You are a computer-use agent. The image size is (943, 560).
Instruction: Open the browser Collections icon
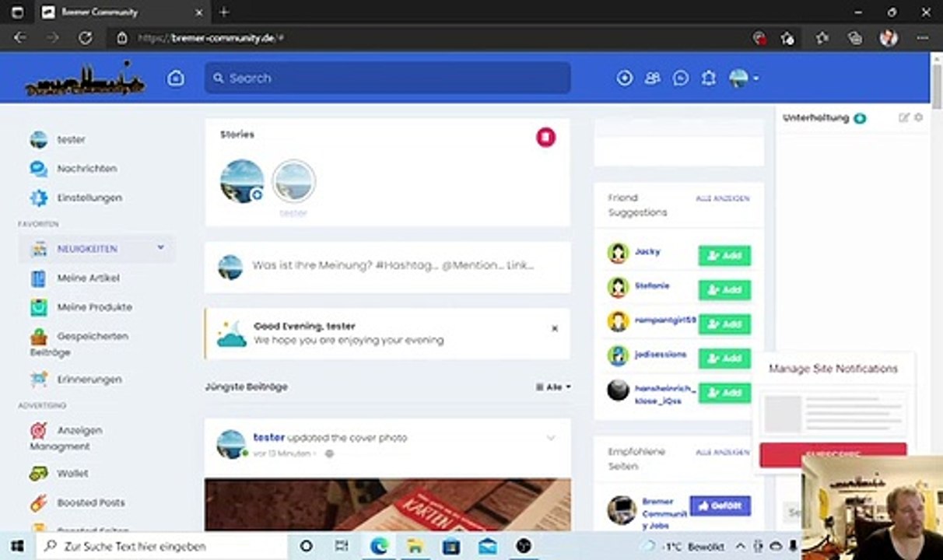point(855,37)
